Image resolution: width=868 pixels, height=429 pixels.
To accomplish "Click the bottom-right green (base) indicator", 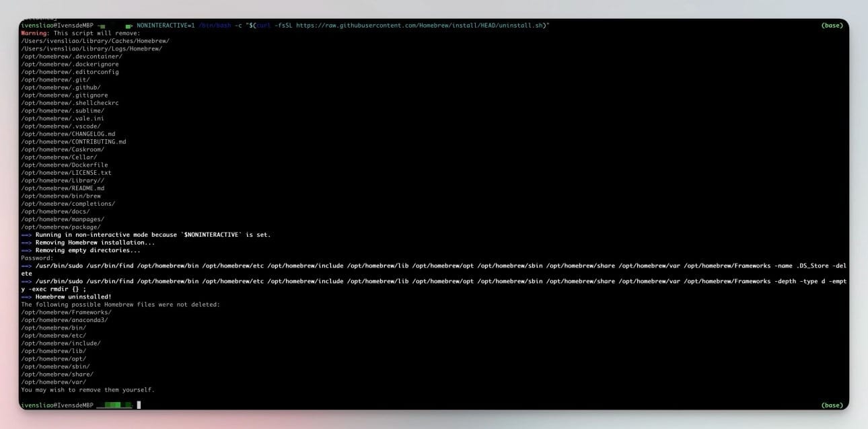I will (x=832, y=405).
